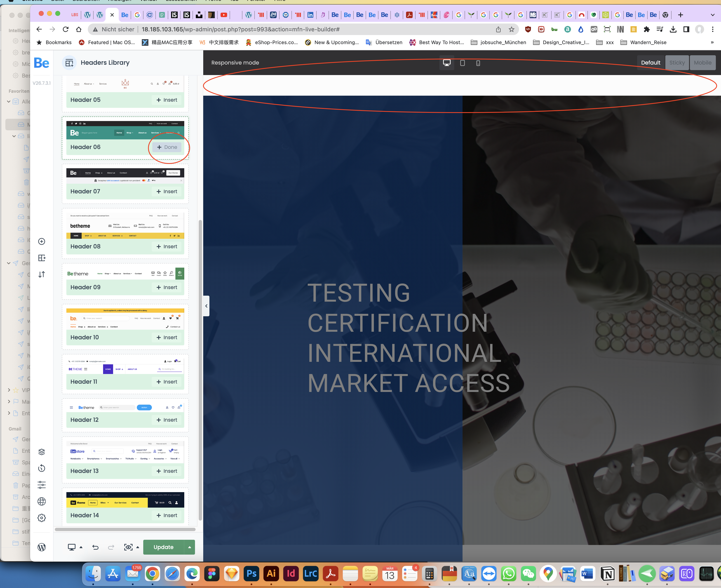Click the headers library horizontal scrollbar
The height and width of the screenshot is (588, 721).
(x=125, y=529)
